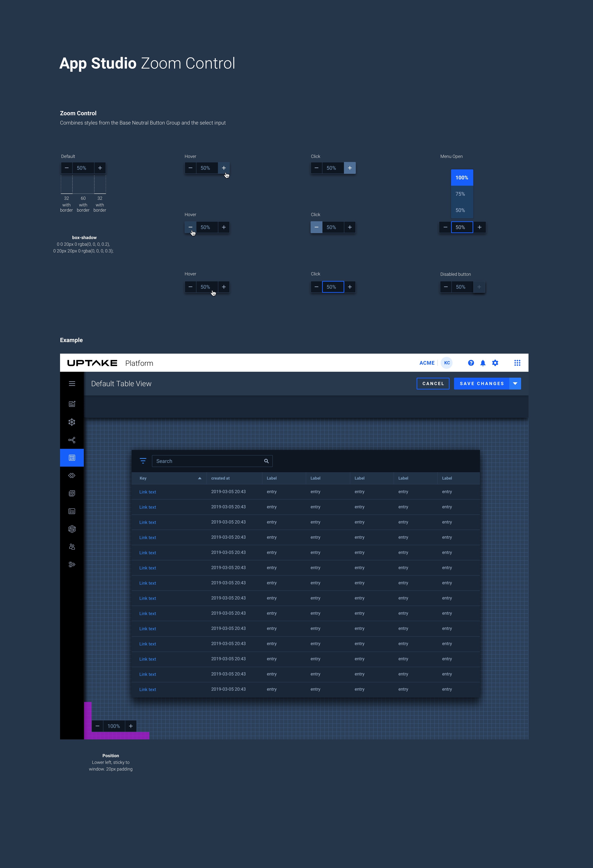Screen dimensions: 593x868
Task: Zoom in with plus beside 100%
Action: point(131,726)
